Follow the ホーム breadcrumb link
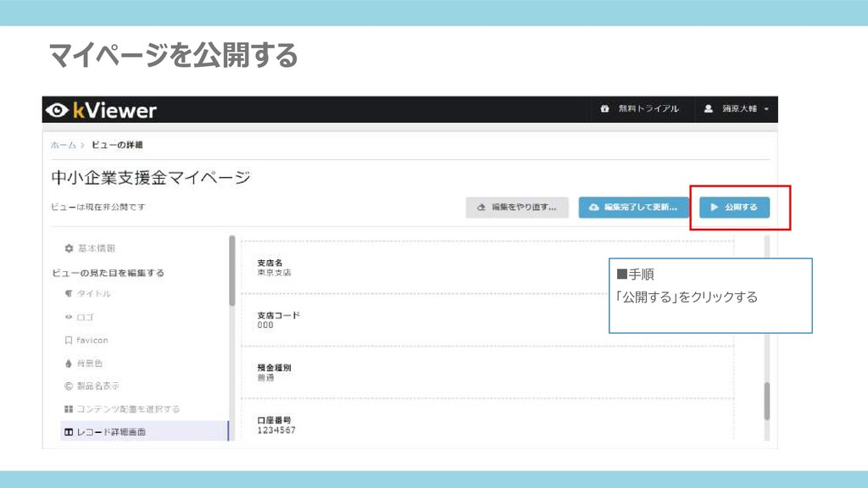868x488 pixels. pos(63,145)
